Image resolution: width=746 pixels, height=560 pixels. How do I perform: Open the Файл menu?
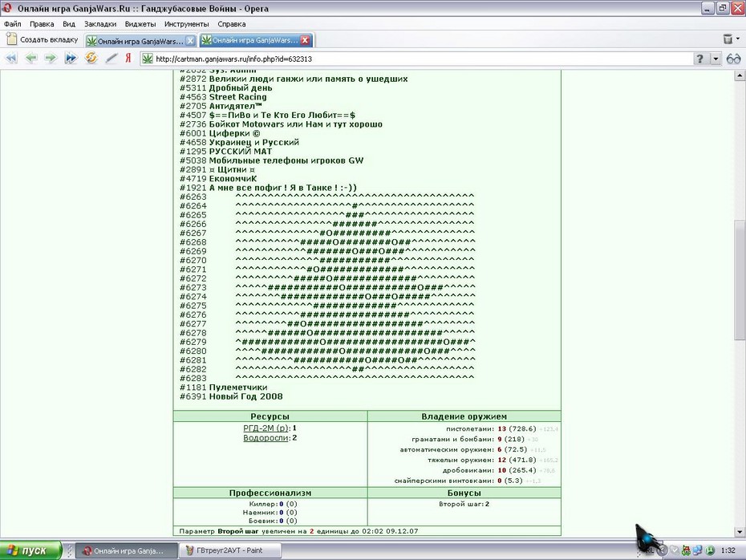[x=12, y=24]
